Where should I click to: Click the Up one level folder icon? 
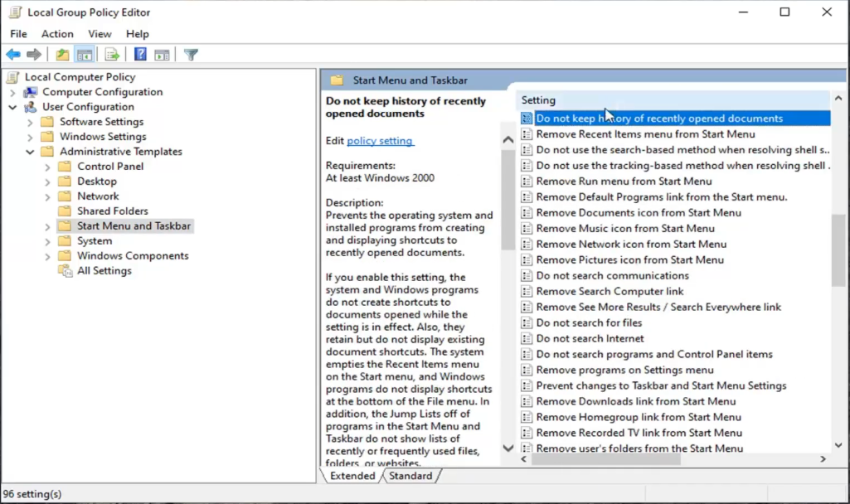[62, 54]
